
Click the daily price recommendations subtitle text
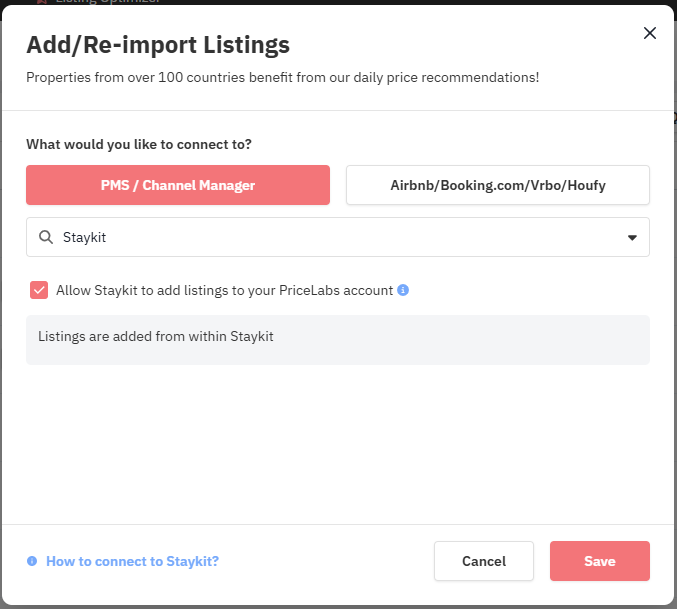[x=282, y=77]
